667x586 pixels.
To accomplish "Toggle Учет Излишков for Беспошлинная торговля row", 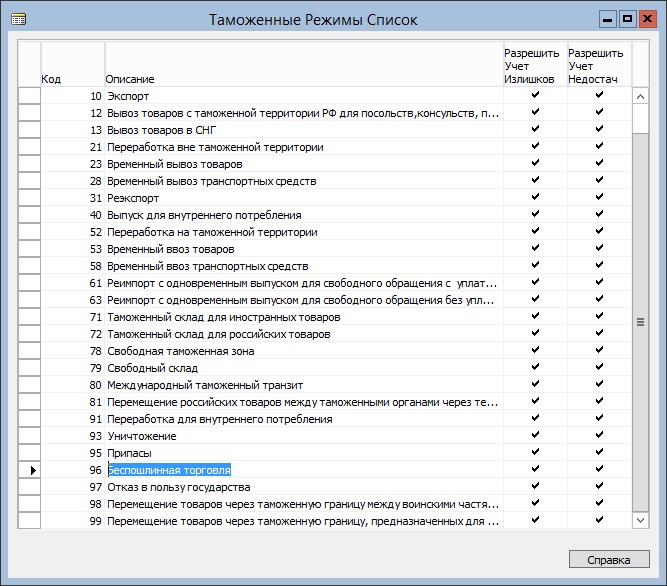I will tap(535, 469).
